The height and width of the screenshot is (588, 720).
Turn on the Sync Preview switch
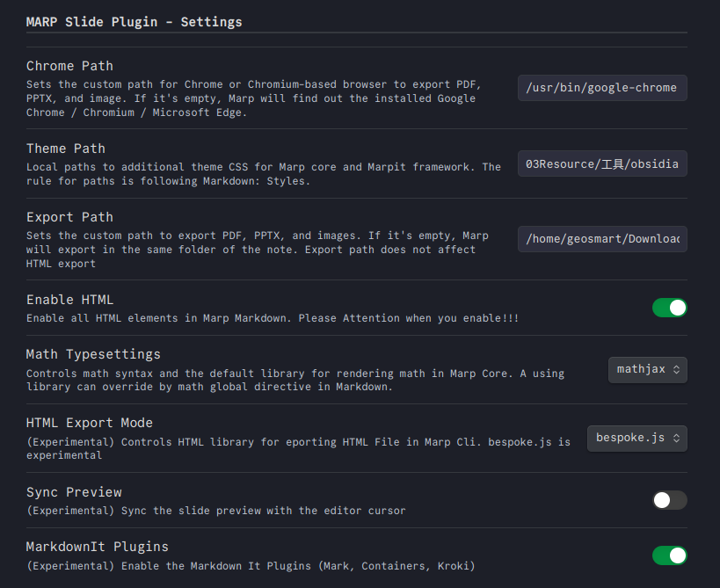click(669, 500)
